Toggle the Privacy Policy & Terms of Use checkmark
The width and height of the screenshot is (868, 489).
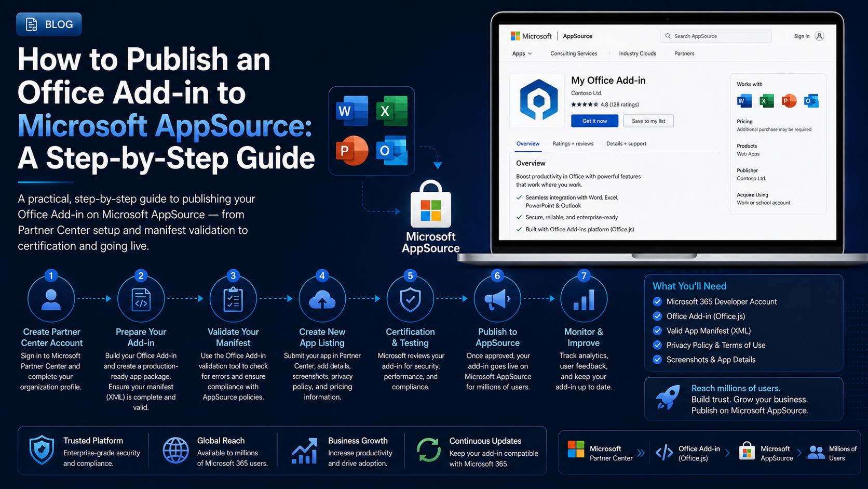pos(657,345)
